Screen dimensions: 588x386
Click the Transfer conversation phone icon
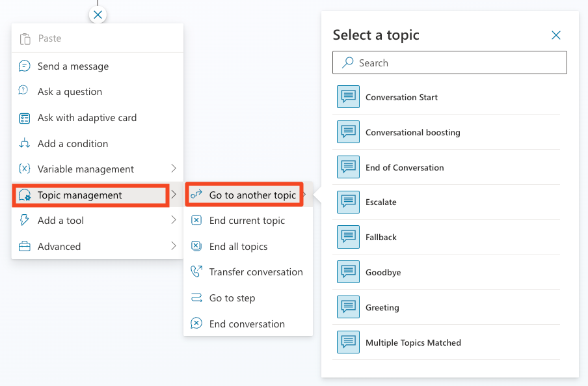tap(196, 272)
